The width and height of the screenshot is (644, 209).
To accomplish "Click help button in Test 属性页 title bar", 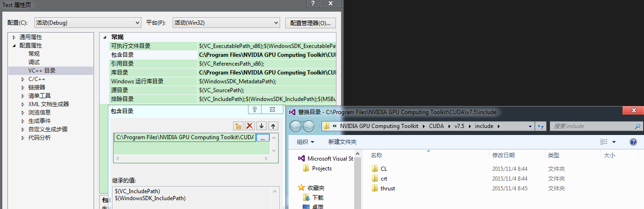I will click(x=314, y=3).
